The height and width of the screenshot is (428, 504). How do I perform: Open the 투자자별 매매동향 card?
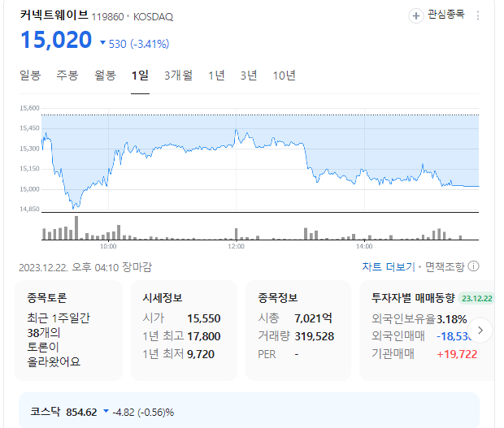click(427, 331)
